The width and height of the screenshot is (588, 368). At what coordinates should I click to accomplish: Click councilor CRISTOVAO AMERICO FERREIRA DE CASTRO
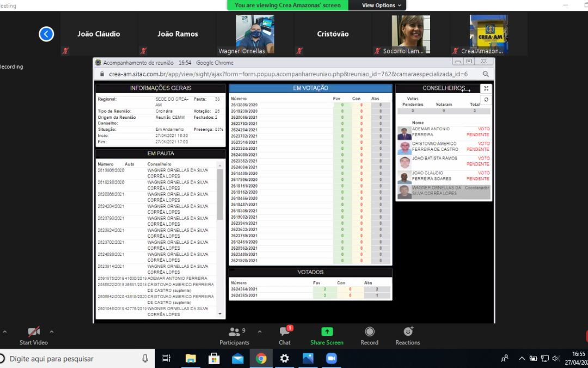pos(444,148)
